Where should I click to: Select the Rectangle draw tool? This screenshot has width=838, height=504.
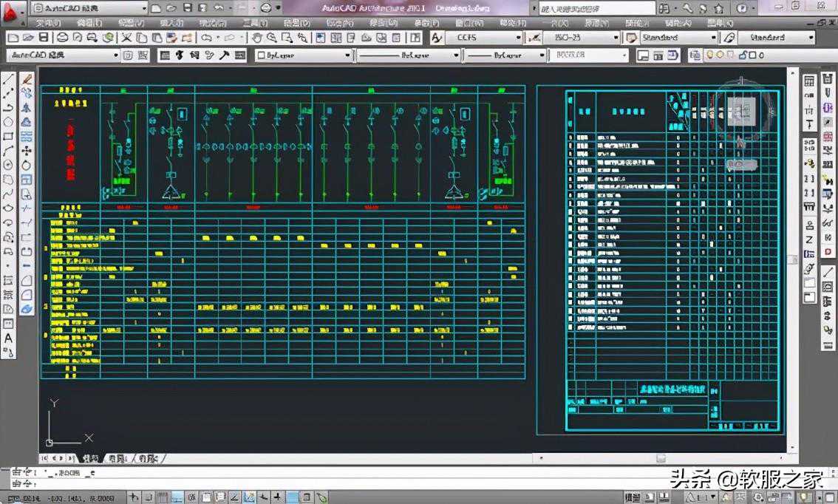click(9, 137)
